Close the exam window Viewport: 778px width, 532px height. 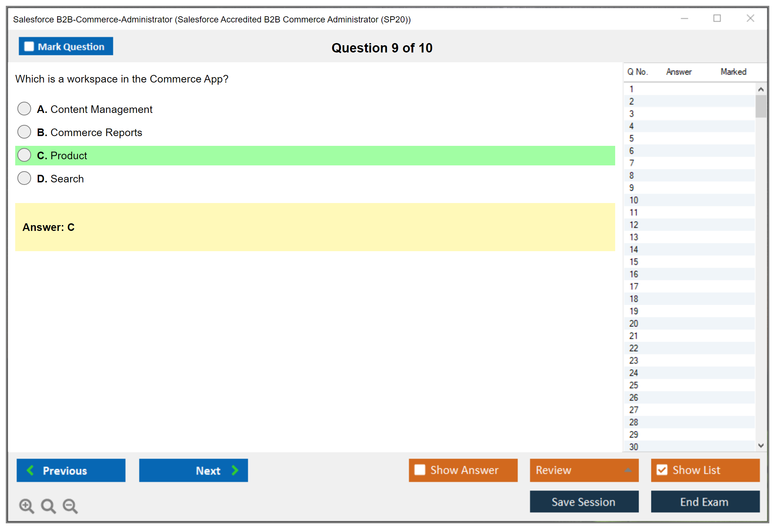(x=750, y=18)
